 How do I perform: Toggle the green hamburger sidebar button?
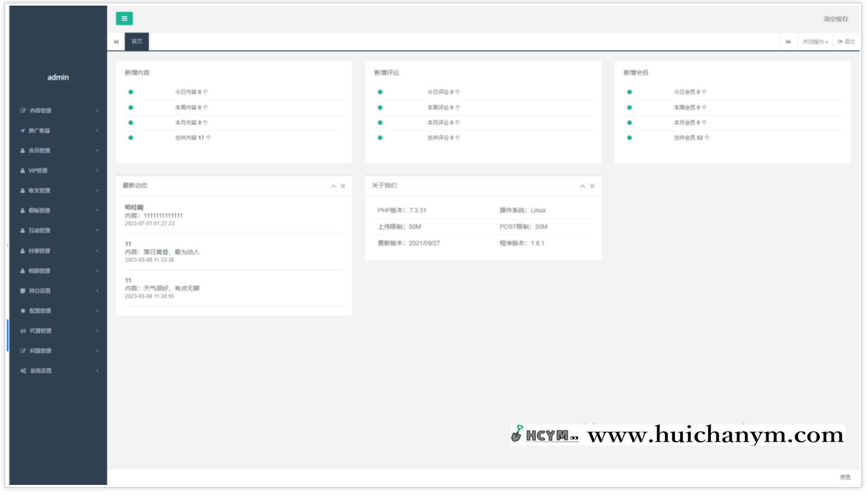point(124,18)
